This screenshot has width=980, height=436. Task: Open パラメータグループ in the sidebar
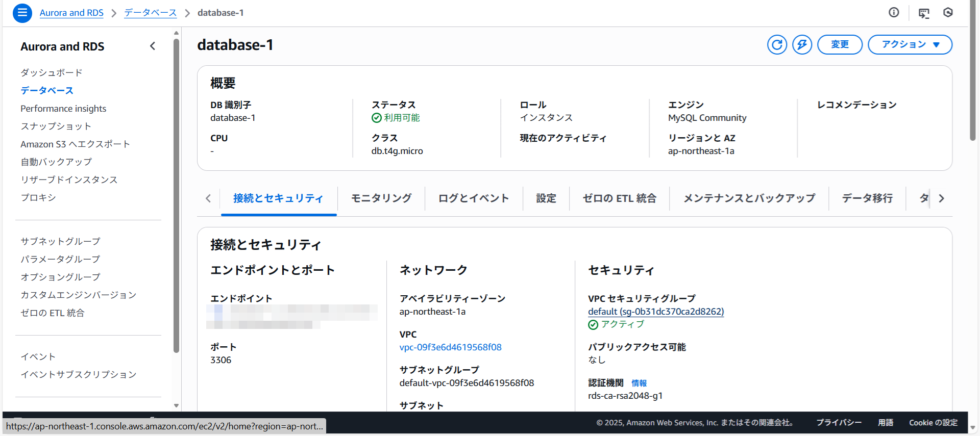coord(60,259)
